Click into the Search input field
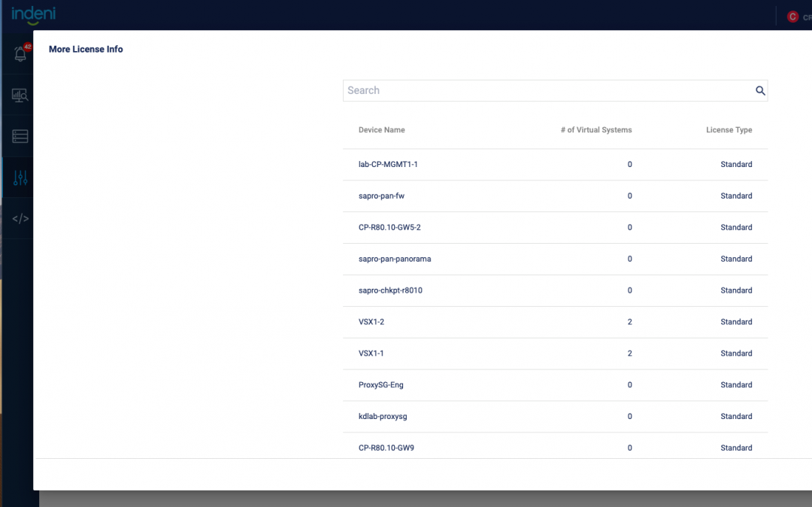This screenshot has height=507, width=812. click(x=547, y=91)
